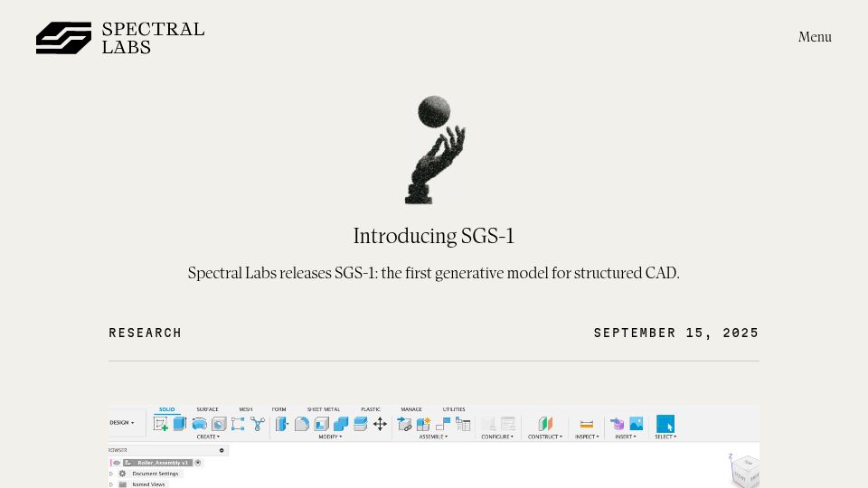This screenshot has width=868, height=488.
Task: Click the greyed first Configure icon
Action: (x=488, y=424)
